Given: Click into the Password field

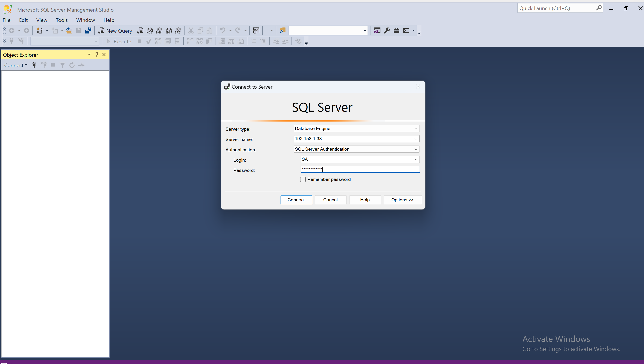Looking at the screenshot, I should point(360,170).
